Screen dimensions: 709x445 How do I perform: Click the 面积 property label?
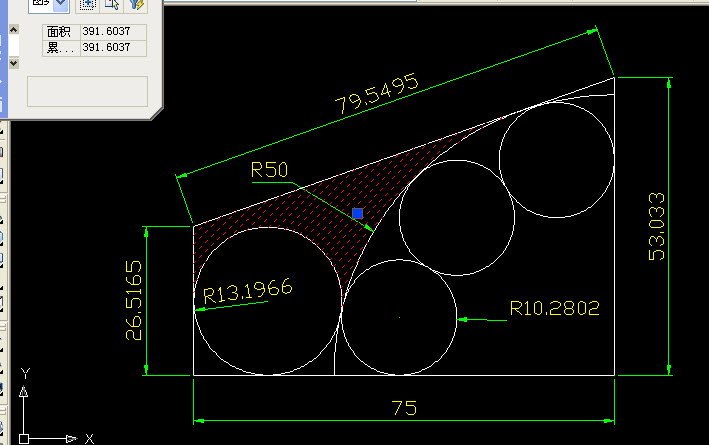[x=59, y=32]
